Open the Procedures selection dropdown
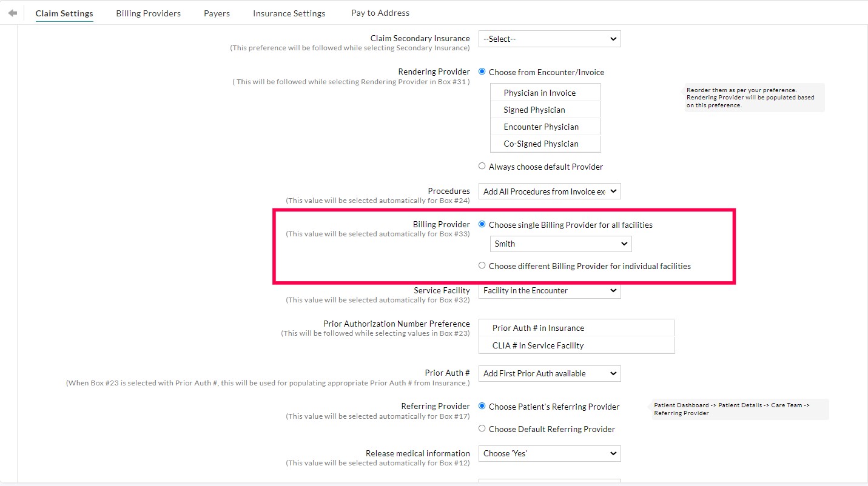The height and width of the screenshot is (486, 868). click(548, 191)
